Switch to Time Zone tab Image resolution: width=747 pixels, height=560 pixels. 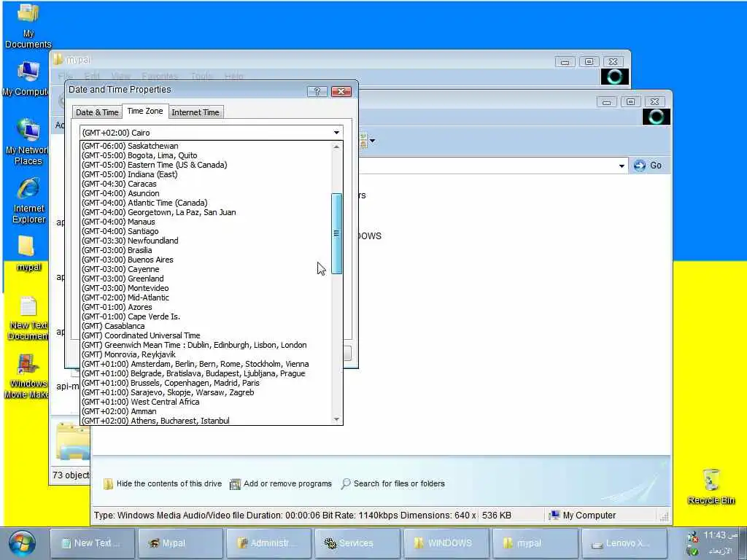[145, 111]
